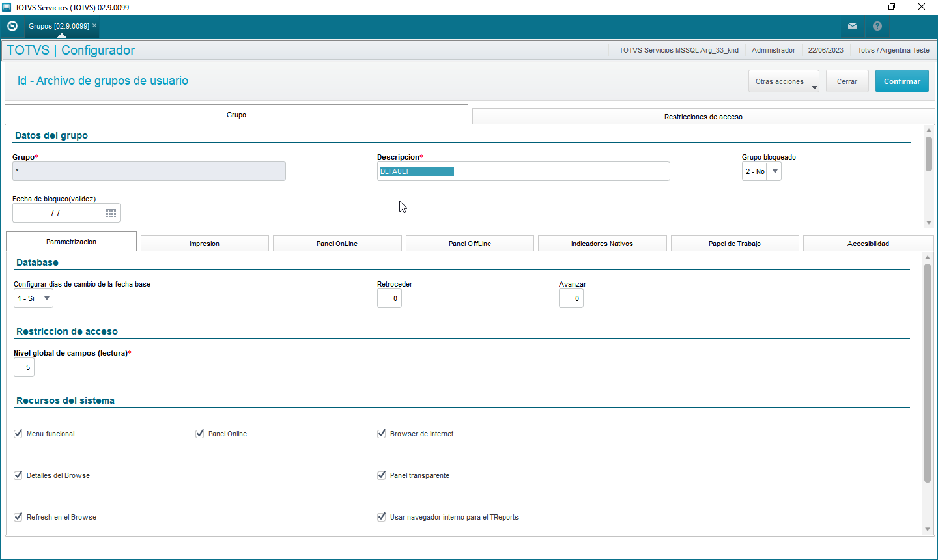
Task: Open the Accesibilidad tab
Action: (x=868, y=244)
